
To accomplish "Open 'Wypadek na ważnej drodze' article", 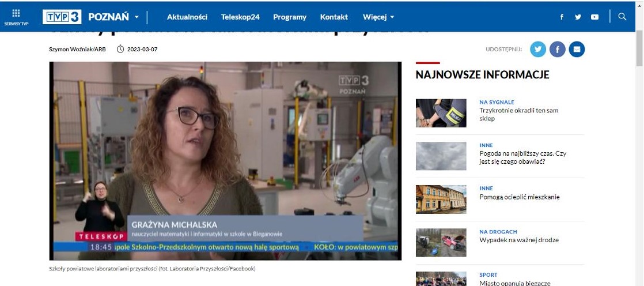I will [519, 240].
